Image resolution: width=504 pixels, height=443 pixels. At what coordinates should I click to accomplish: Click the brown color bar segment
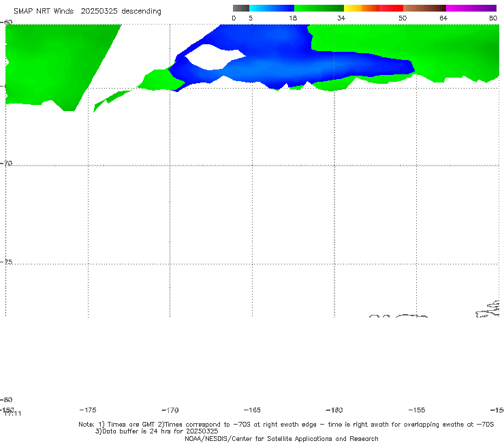click(424, 8)
